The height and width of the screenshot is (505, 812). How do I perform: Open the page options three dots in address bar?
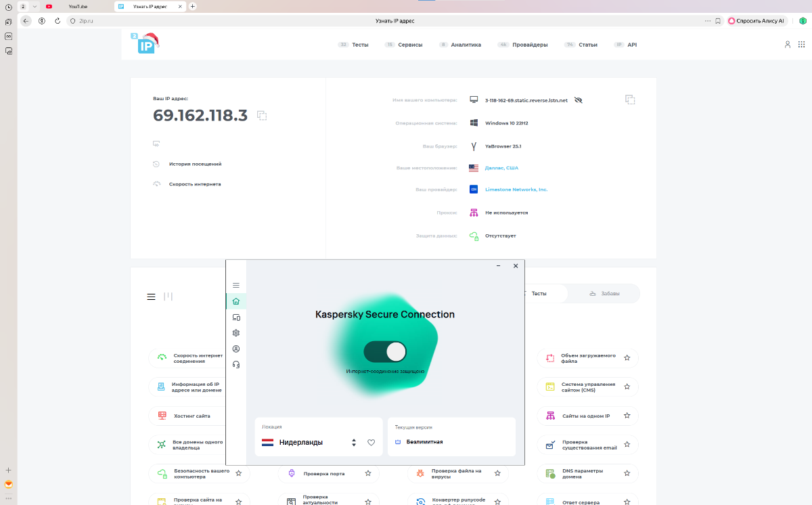[707, 21]
